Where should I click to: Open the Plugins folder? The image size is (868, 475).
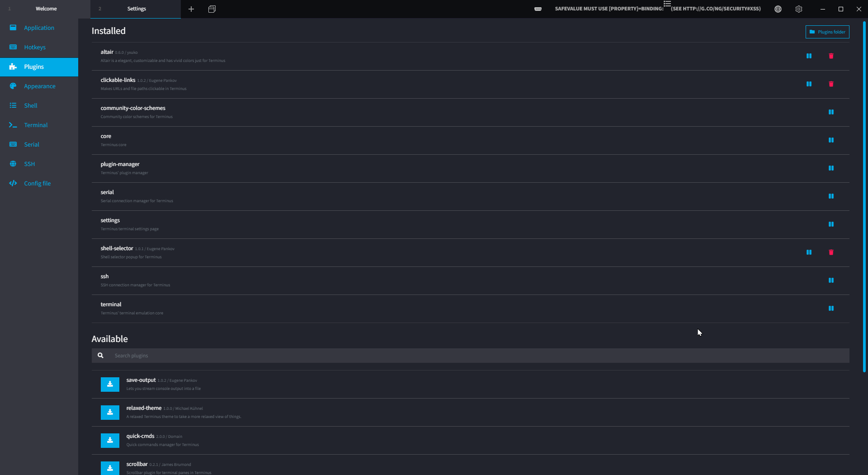pos(827,32)
